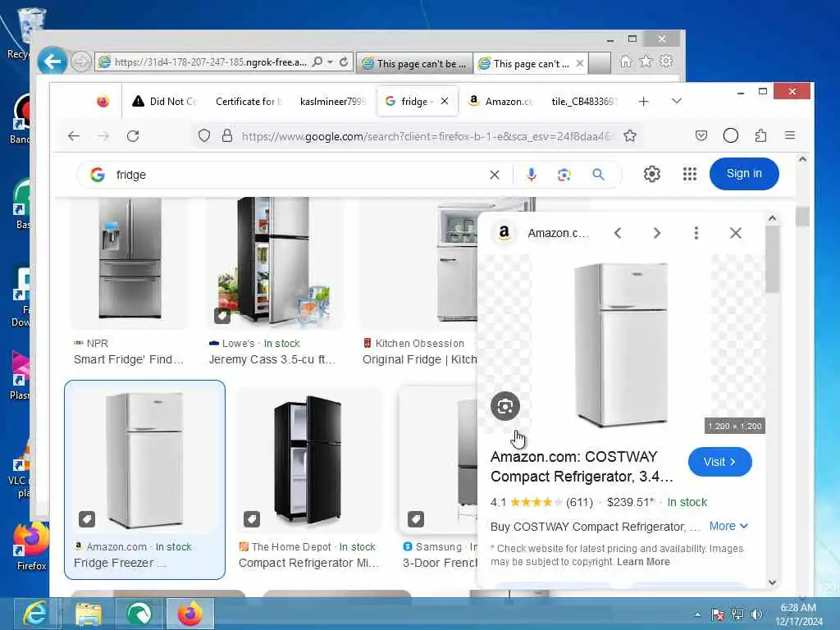This screenshot has height=630, width=840.
Task: Refresh the page in Internet Explorer
Action: (344, 62)
